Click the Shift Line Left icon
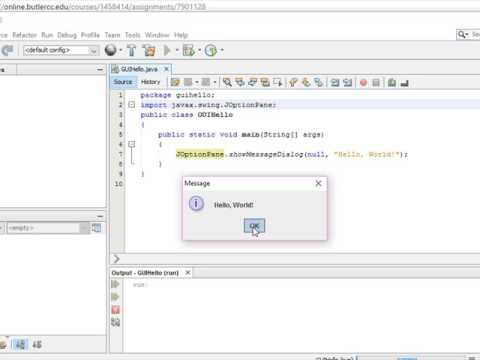480x360 pixels. (335, 82)
